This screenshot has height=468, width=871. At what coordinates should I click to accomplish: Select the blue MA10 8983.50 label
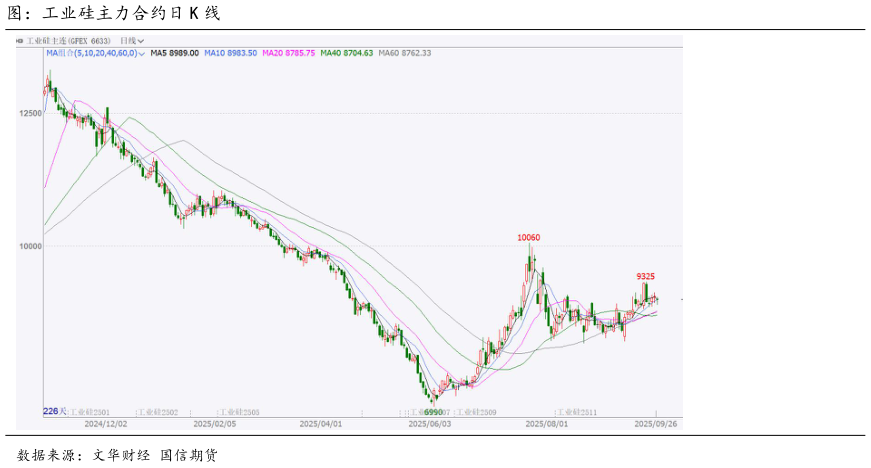[x=231, y=52]
